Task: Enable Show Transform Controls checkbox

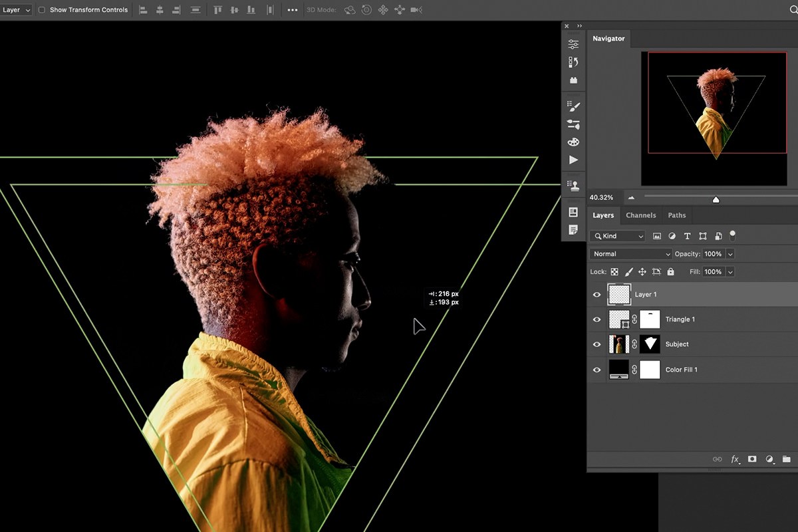Action: tap(42, 10)
